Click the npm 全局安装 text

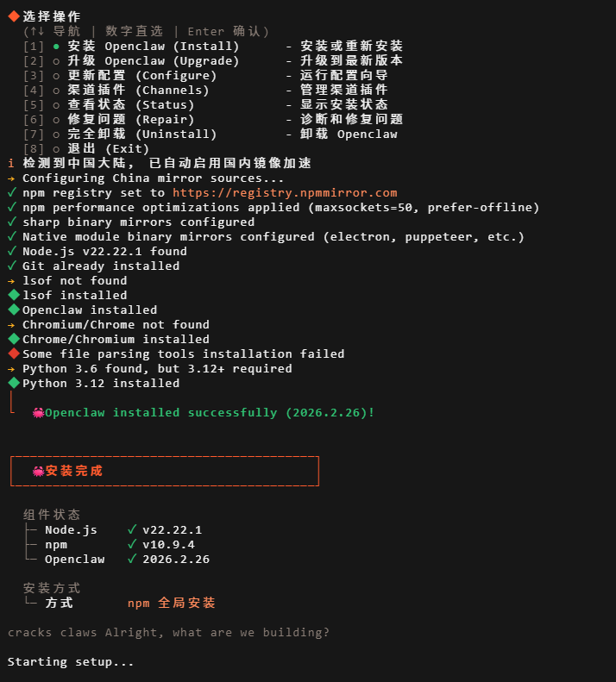click(x=172, y=603)
